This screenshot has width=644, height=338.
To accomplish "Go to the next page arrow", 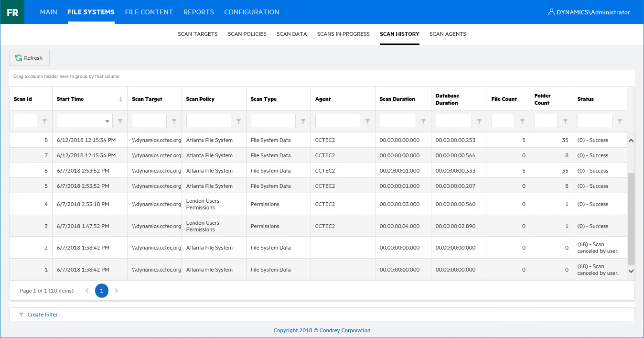I will [116, 291].
